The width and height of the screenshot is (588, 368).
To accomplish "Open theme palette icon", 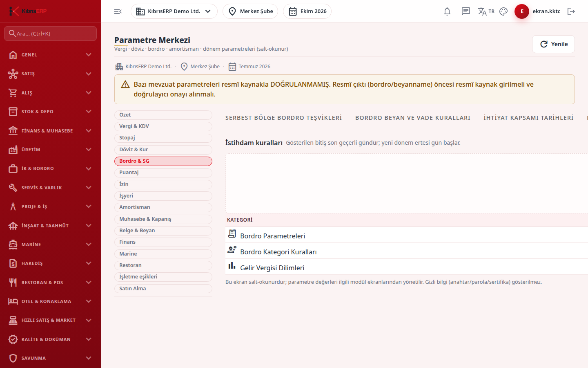I will (503, 11).
